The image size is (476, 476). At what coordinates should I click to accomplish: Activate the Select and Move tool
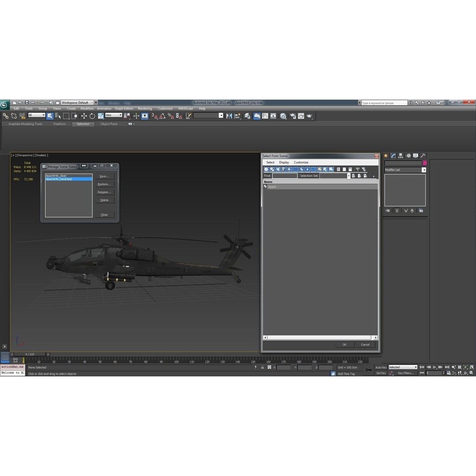[84, 116]
